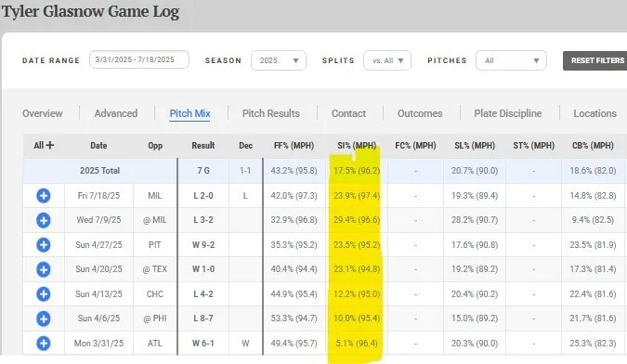Expand the Sun 4/13/25 row plus icon
Image resolution: width=627 pixels, height=364 pixels.
(x=44, y=294)
